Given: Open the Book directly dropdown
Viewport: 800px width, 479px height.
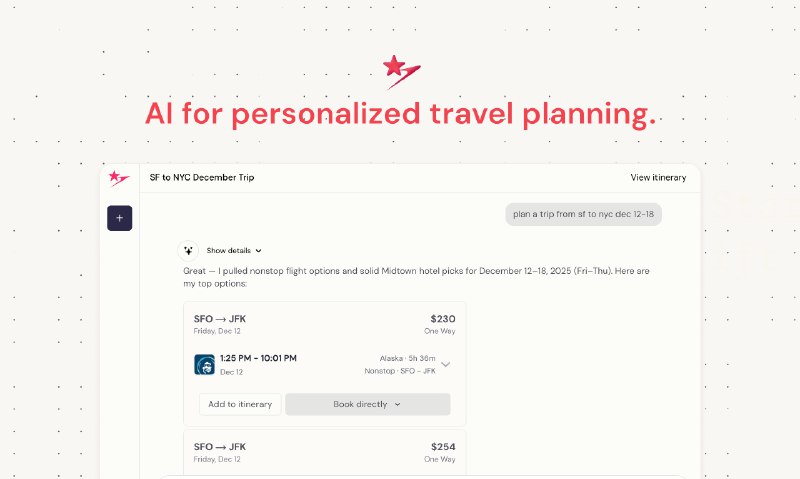Looking at the screenshot, I should coord(368,404).
